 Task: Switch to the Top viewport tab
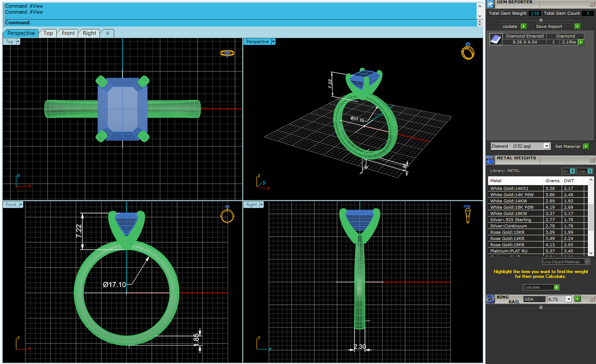pyautogui.click(x=48, y=33)
